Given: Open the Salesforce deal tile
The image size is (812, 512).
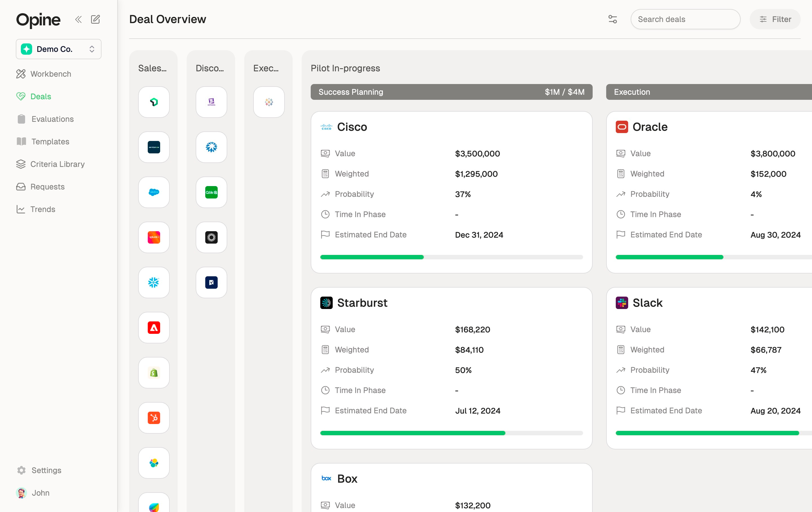Looking at the screenshot, I should point(154,192).
